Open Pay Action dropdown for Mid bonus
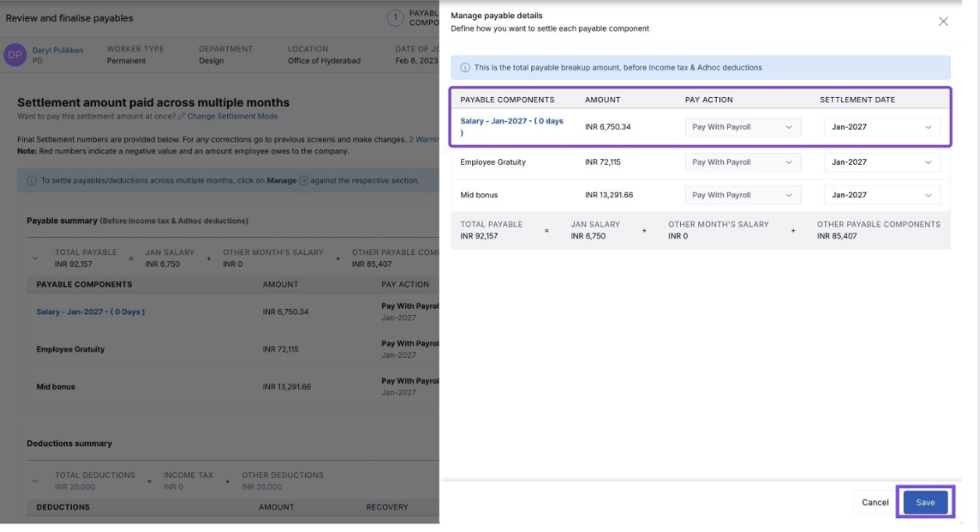The width and height of the screenshot is (980, 532). [742, 196]
